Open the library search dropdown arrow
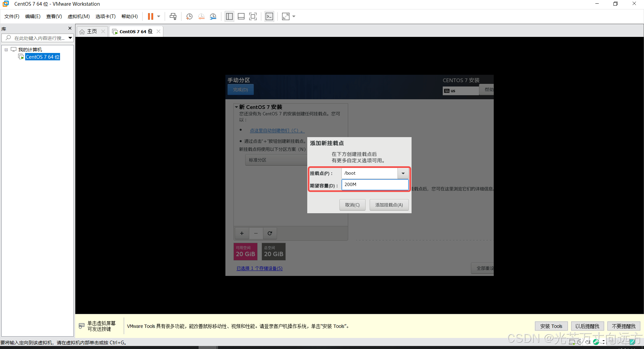Screen dimensions: 644x349 click(x=70, y=38)
